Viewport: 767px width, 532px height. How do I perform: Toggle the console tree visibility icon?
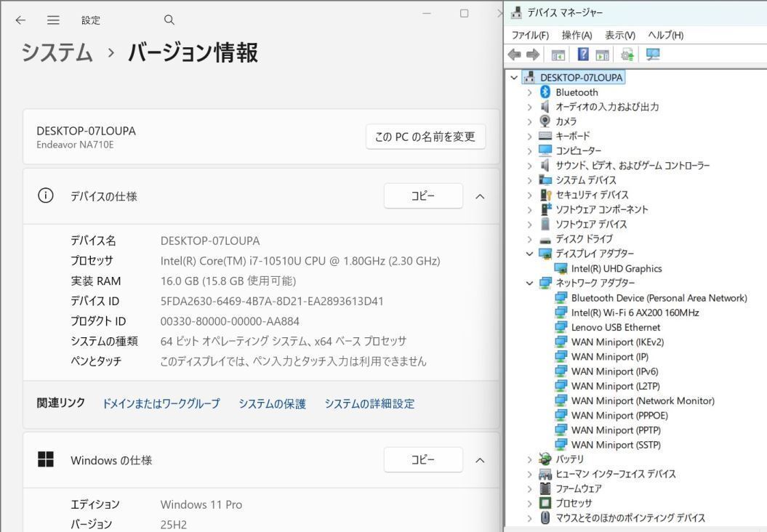[557, 54]
